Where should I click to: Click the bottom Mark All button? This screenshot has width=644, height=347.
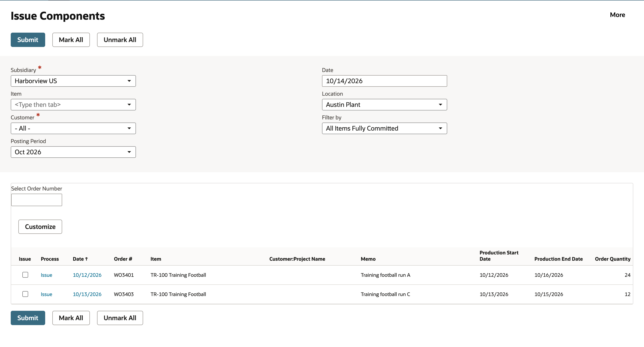[x=71, y=318]
